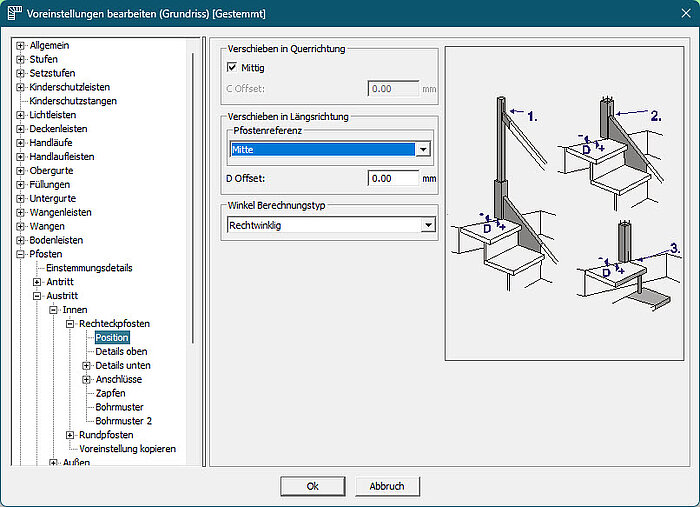Image resolution: width=700 pixels, height=507 pixels.
Task: Expand the Bodenleisten tree node
Action: pos(20,240)
